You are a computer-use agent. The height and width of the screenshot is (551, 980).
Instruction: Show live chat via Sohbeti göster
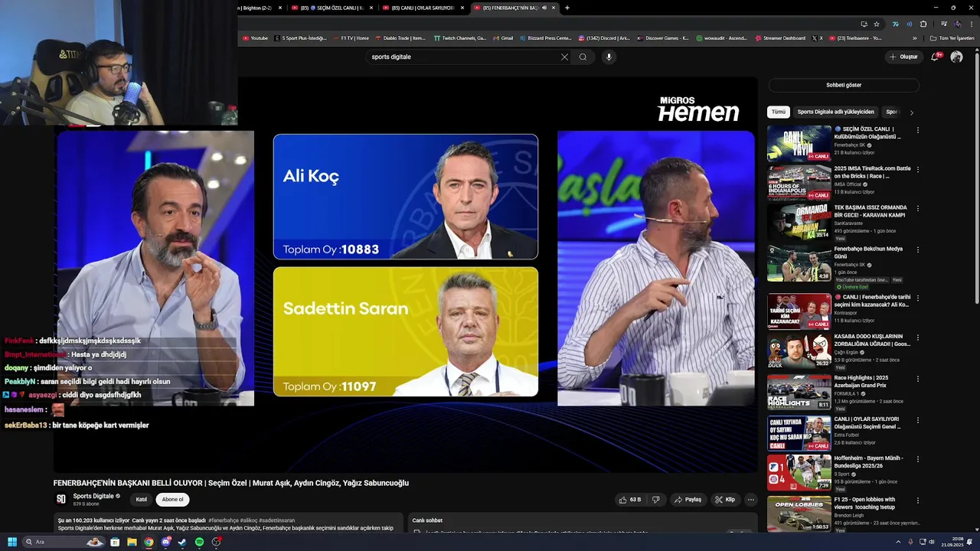point(844,85)
